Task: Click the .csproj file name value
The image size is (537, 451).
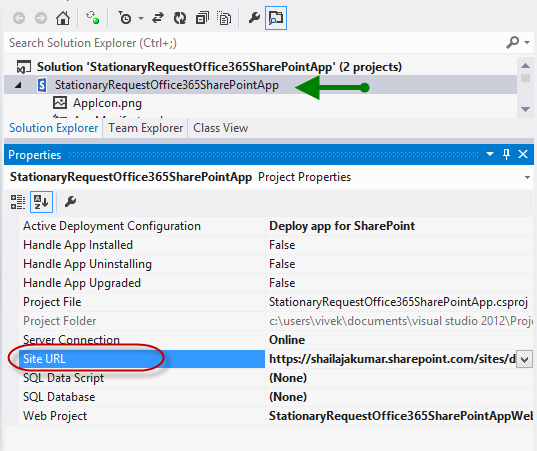Action: pos(398,302)
